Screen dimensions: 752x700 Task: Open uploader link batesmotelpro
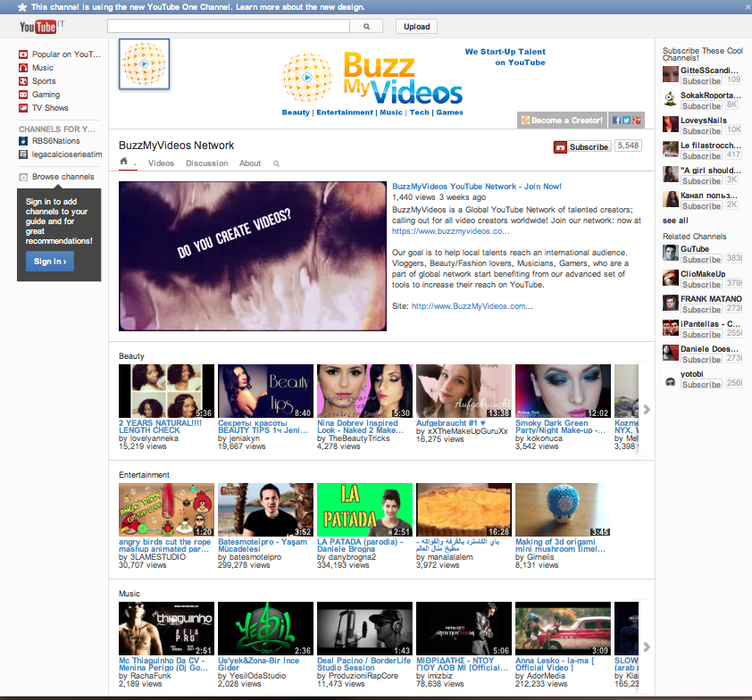[x=255, y=557]
